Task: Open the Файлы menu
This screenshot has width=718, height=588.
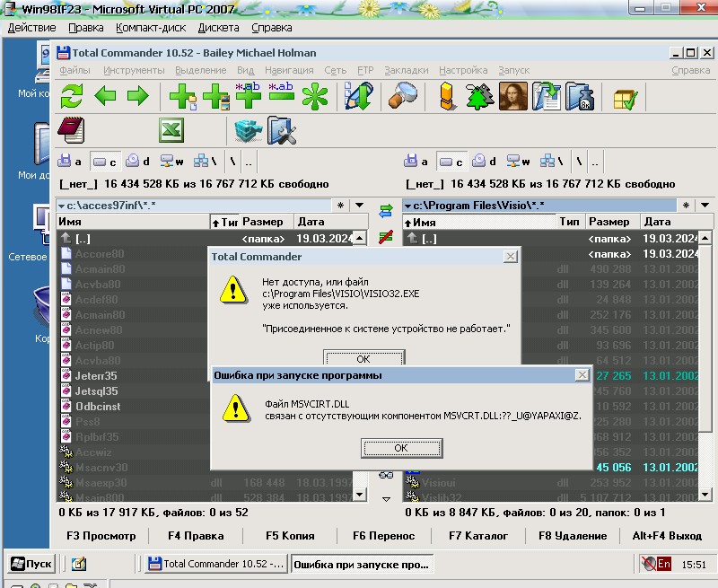Action: 74,71
